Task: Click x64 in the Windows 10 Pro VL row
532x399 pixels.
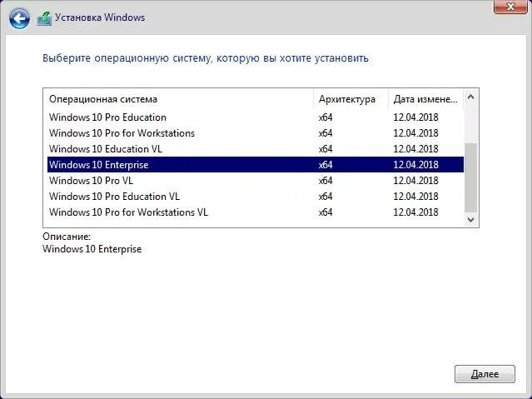Action: pyautogui.click(x=326, y=181)
